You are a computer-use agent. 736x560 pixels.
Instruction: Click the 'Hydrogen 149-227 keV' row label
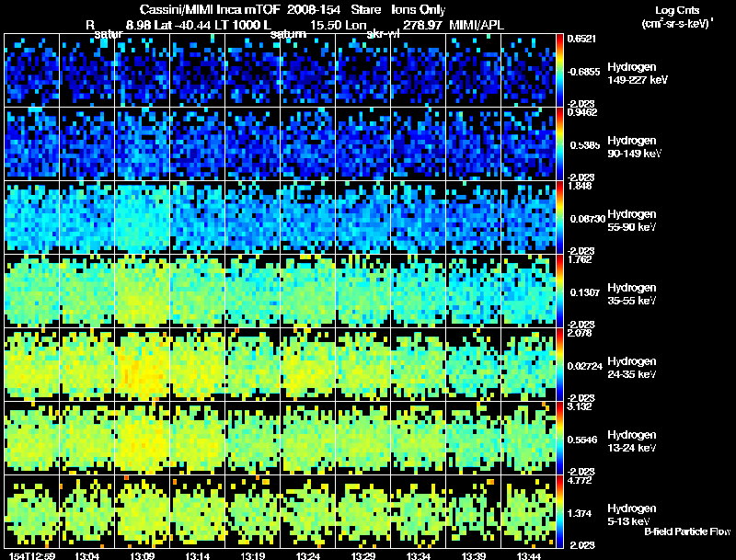pos(638,74)
